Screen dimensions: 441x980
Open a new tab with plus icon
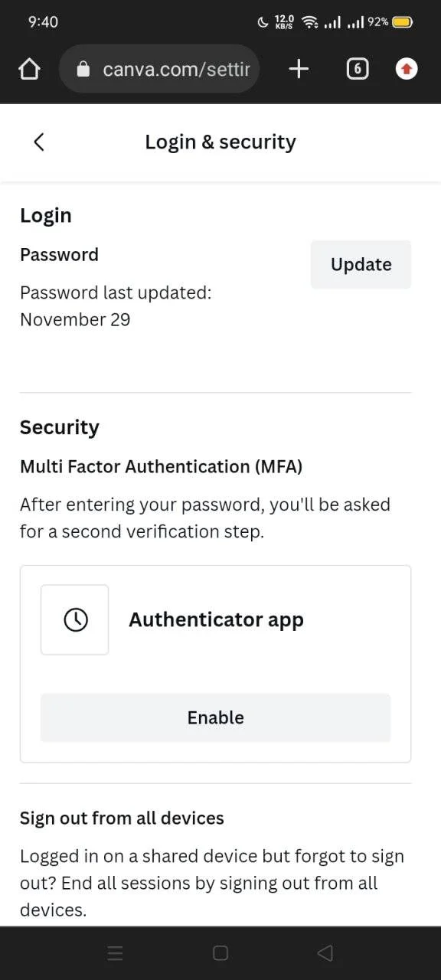299,70
